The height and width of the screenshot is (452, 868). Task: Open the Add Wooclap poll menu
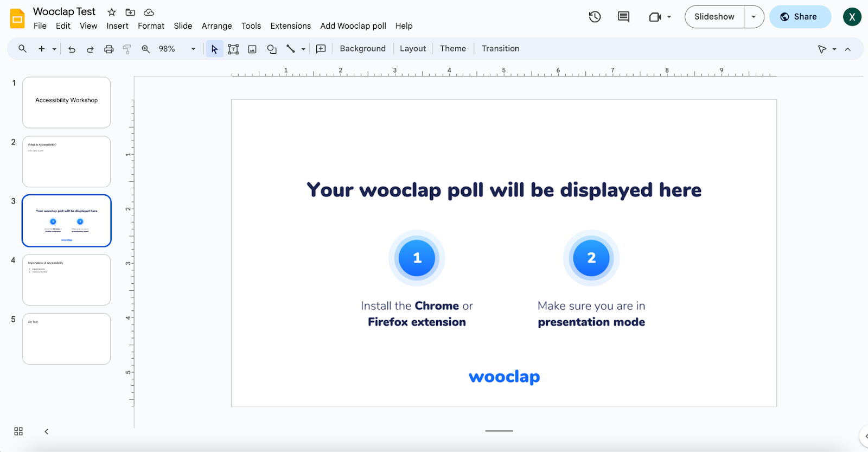point(353,26)
